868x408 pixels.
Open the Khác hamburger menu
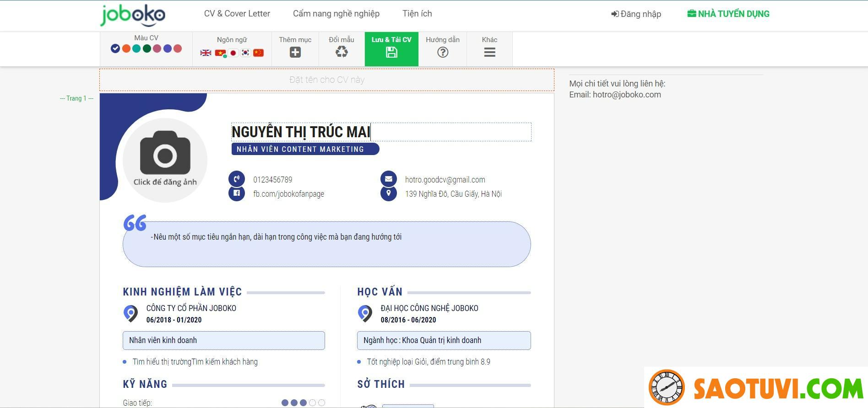tap(490, 52)
